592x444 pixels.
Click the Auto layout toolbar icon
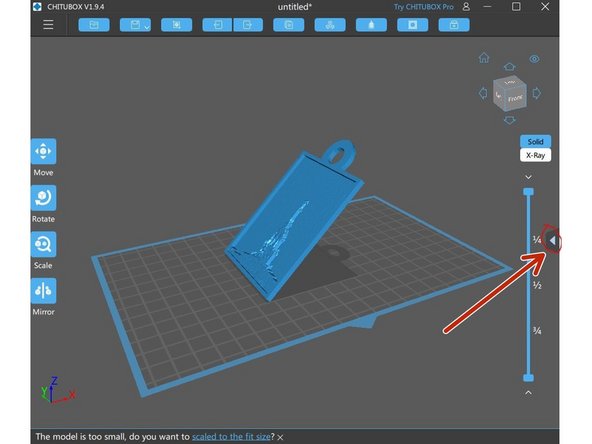[330, 25]
